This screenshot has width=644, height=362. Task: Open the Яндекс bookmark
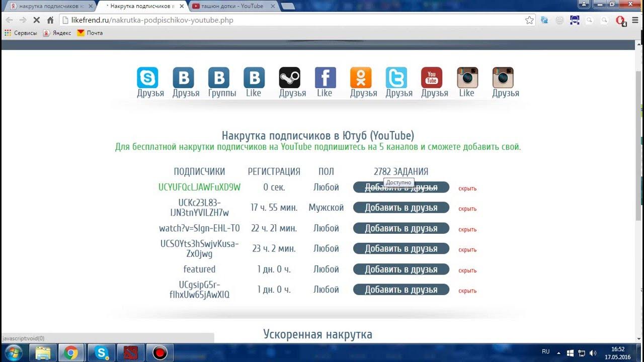tap(57, 33)
